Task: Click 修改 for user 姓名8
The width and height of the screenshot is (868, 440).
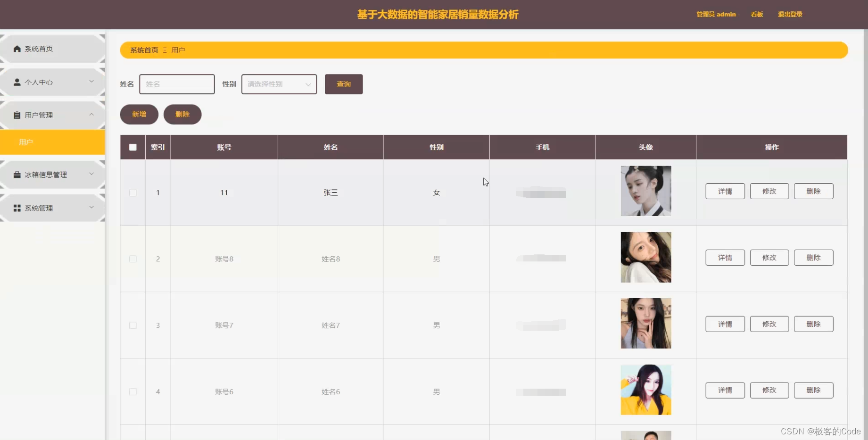Action: [769, 258]
